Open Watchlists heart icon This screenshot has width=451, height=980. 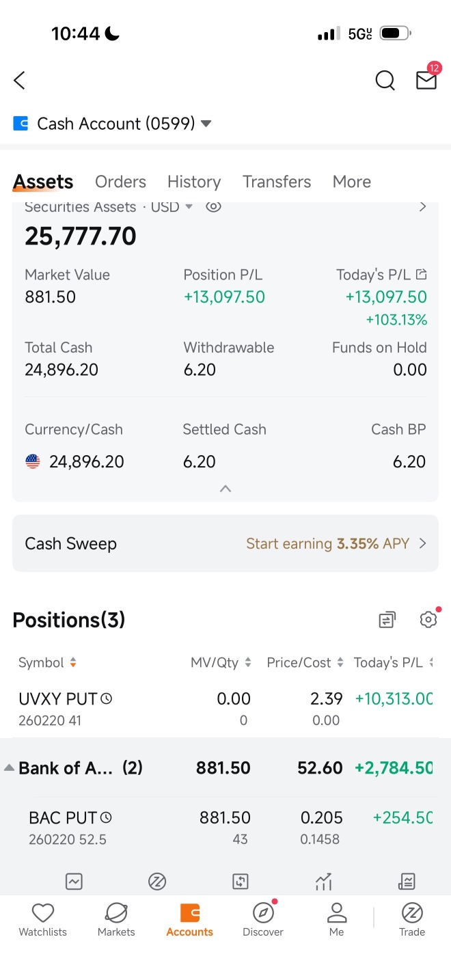click(x=43, y=919)
